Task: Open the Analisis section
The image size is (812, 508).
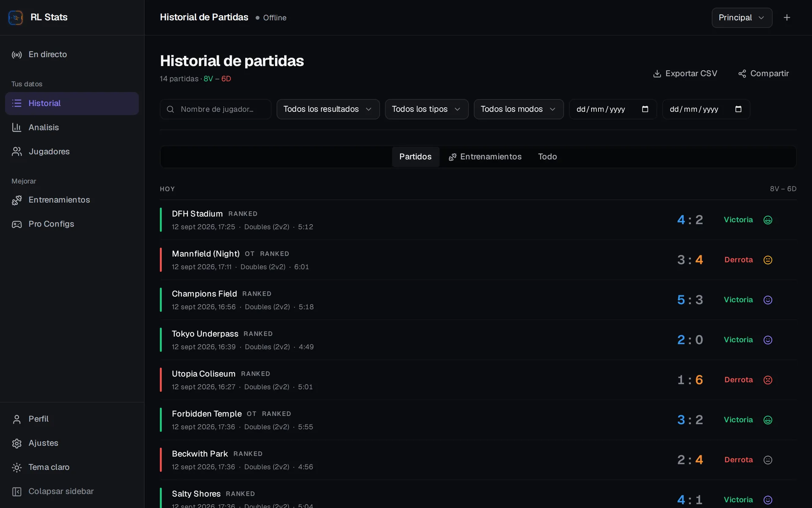Action: 72,127
